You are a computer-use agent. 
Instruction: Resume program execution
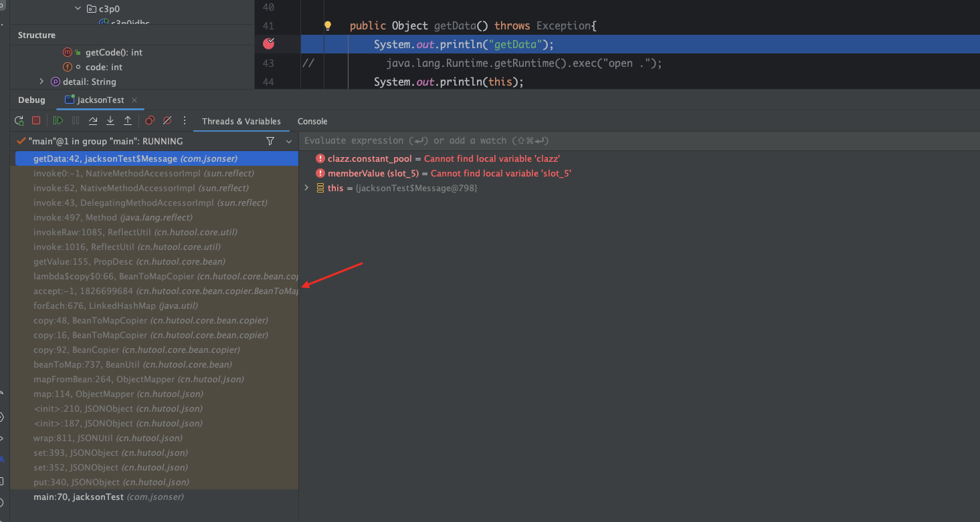point(58,121)
